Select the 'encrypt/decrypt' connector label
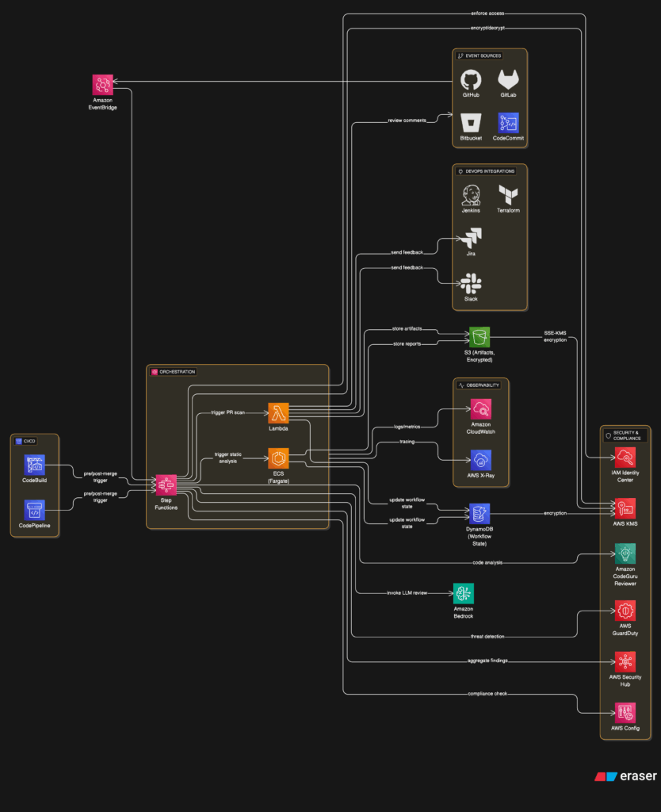The height and width of the screenshot is (812, 661). [487, 28]
